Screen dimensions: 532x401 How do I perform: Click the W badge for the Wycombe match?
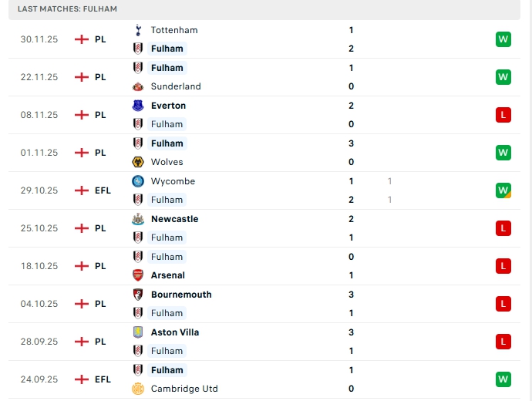(x=503, y=190)
